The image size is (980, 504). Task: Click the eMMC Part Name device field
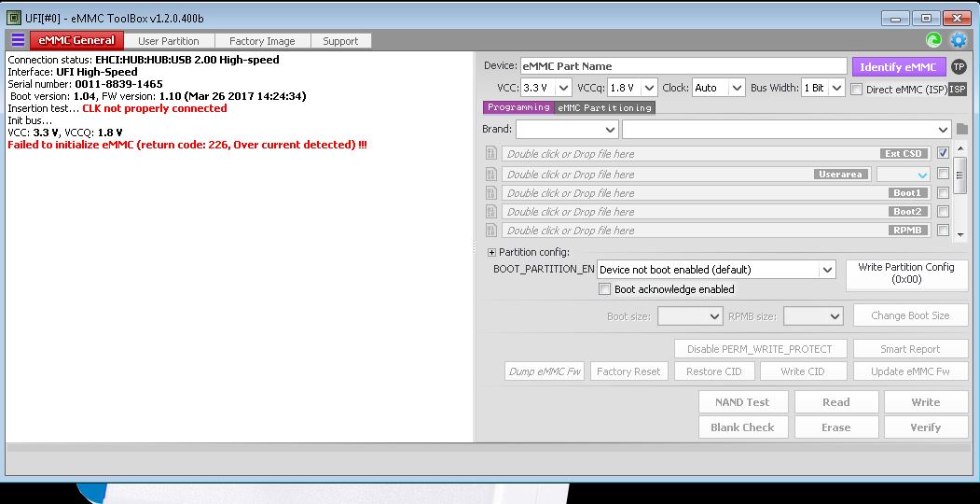[x=683, y=66]
